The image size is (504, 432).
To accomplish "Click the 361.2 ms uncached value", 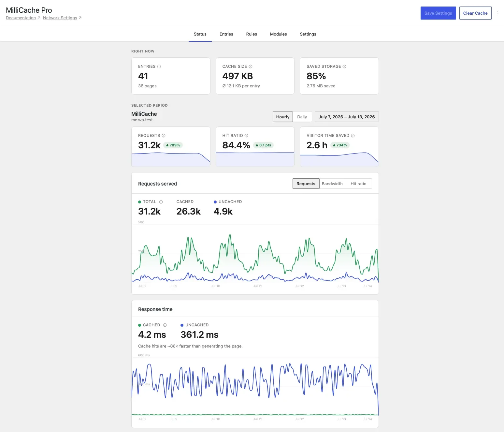I will 199,335.
